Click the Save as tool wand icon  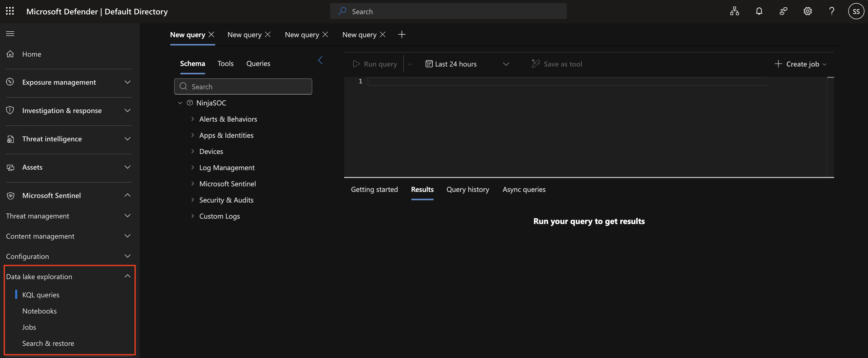(535, 63)
